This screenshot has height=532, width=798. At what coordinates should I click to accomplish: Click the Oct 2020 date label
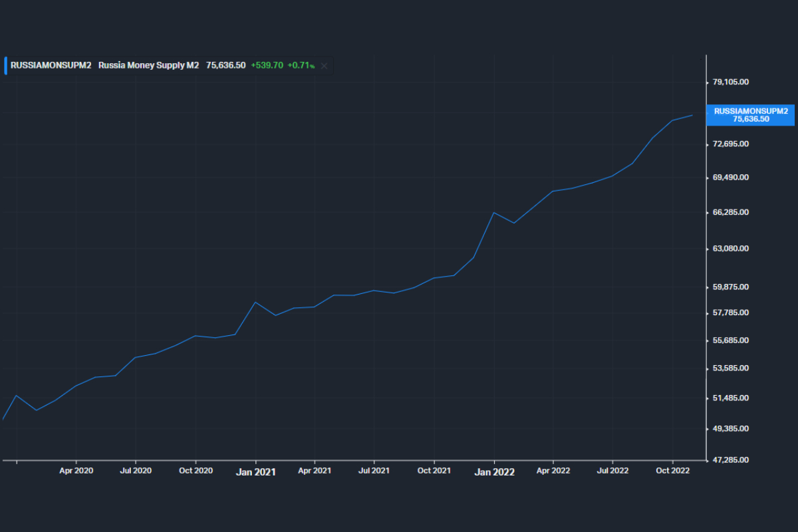pyautogui.click(x=196, y=471)
